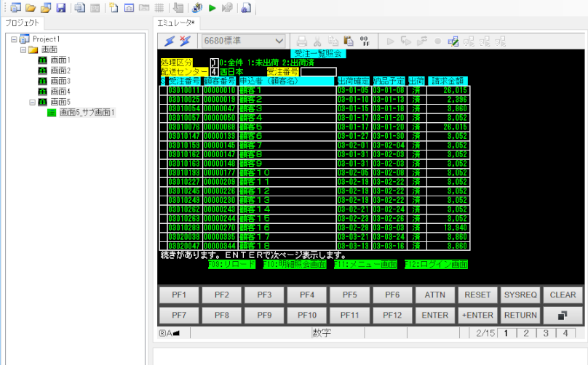Screen dimensions: 588x365
Task: Collapse the 画面5 tree node
Action: 33,102
